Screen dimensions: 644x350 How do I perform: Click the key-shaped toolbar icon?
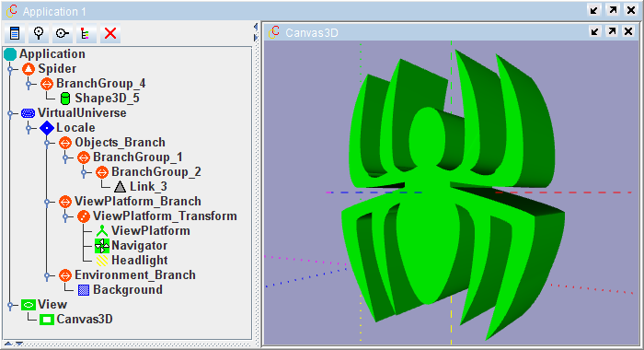pyautogui.click(x=63, y=33)
